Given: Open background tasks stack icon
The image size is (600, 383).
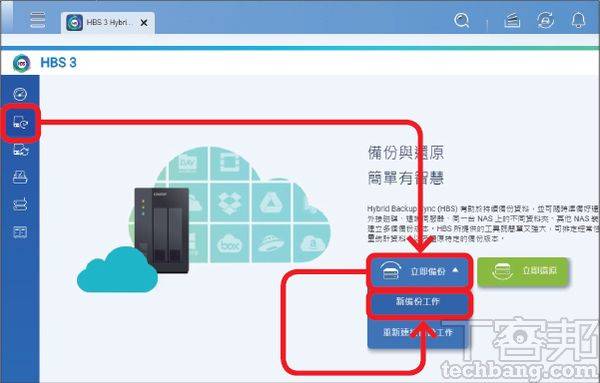Looking at the screenshot, I should click(512, 20).
